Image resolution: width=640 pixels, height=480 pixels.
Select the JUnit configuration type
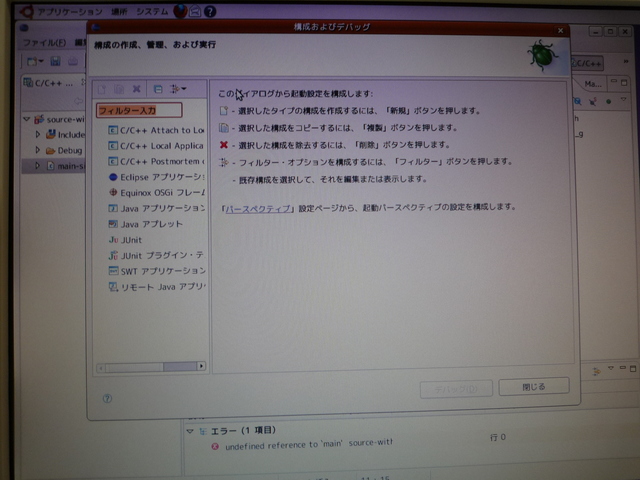(125, 240)
